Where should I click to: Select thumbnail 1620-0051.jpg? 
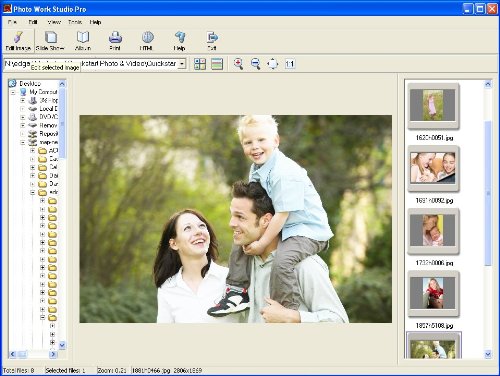(x=433, y=106)
